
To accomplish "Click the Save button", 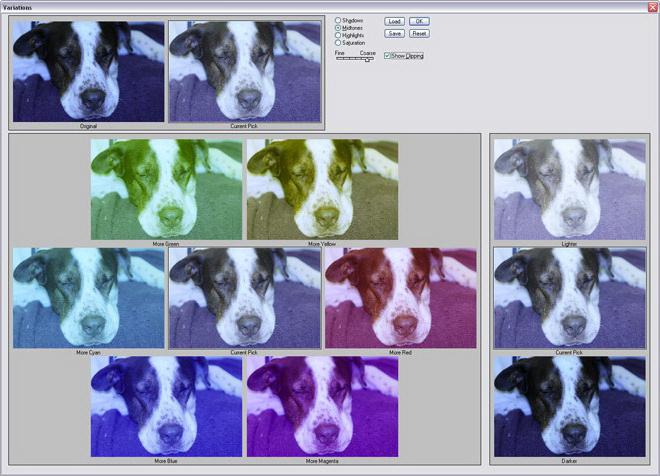I will (x=394, y=34).
